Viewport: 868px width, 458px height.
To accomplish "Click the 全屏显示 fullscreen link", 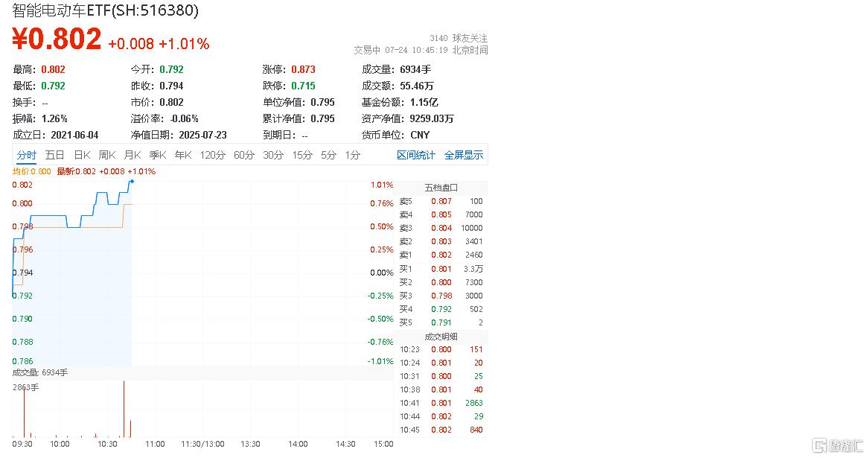I will [x=463, y=155].
